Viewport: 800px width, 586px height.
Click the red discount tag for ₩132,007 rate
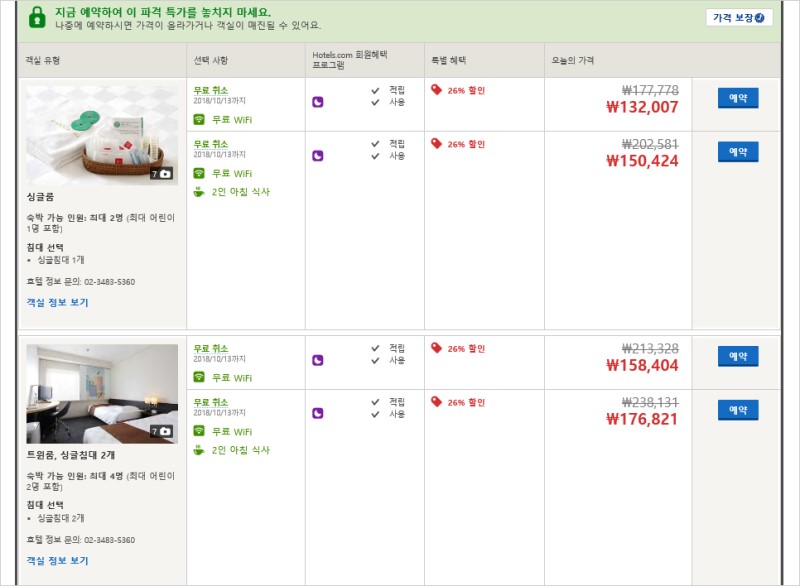[436, 90]
